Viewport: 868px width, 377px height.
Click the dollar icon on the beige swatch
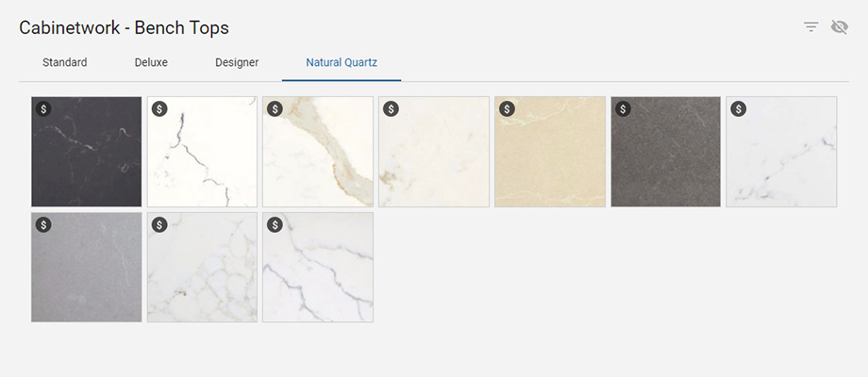[x=507, y=108]
